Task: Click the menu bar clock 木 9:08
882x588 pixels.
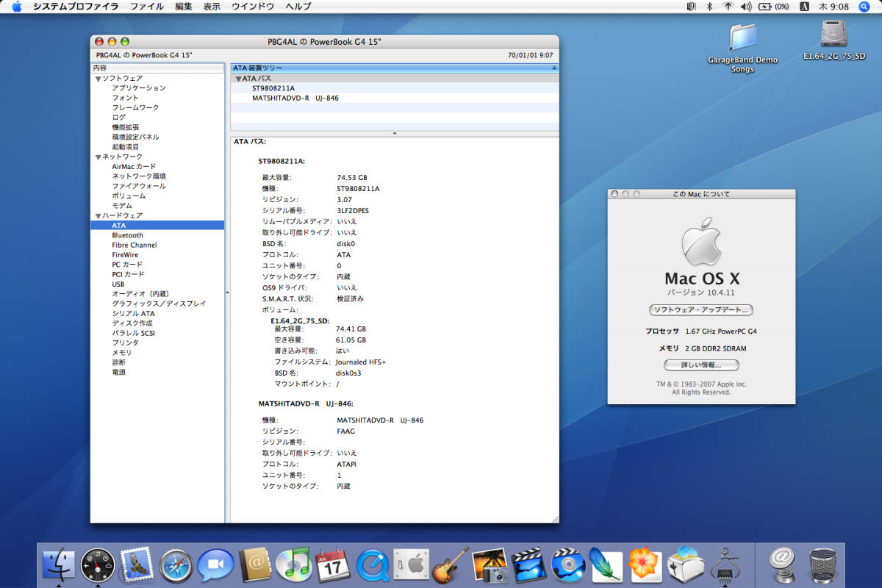Action: coord(834,7)
